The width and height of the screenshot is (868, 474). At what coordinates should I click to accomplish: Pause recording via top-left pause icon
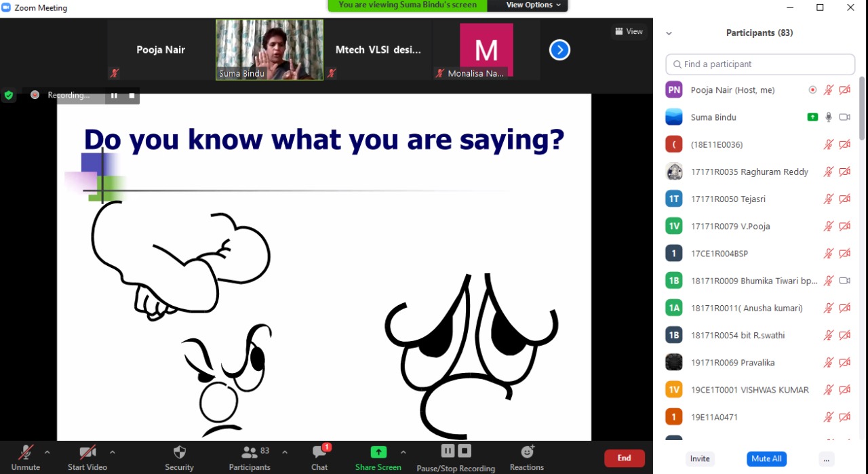114,96
